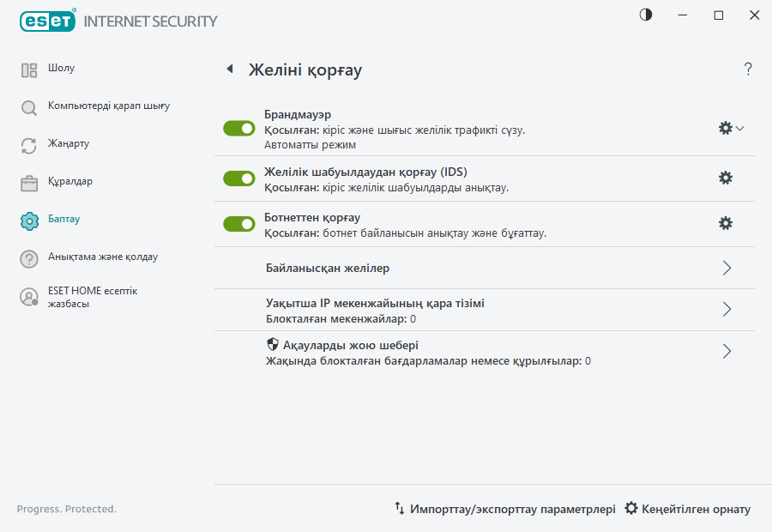
Task: Open firewall gear settings for Брандмауэр
Action: [725, 127]
